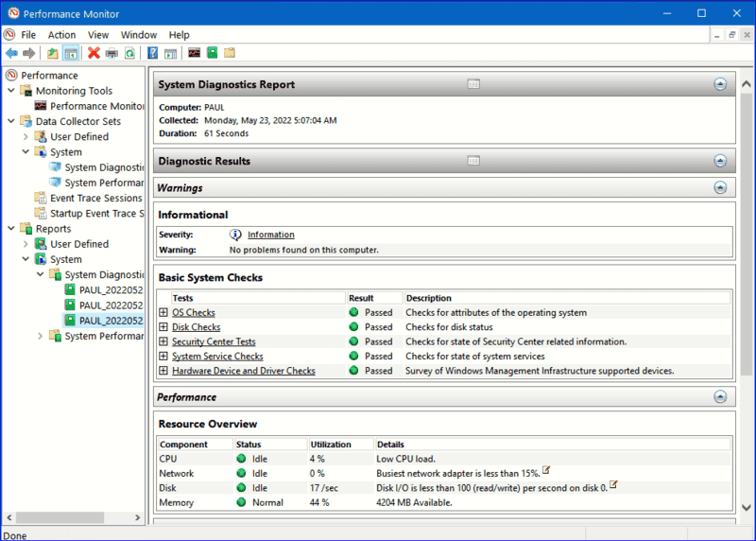The image size is (756, 541).
Task: Select the Performance Monitor tree node
Action: tap(90, 106)
